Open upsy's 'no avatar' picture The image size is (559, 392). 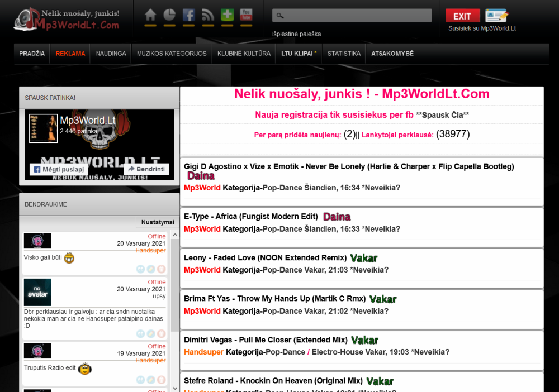coord(37,292)
